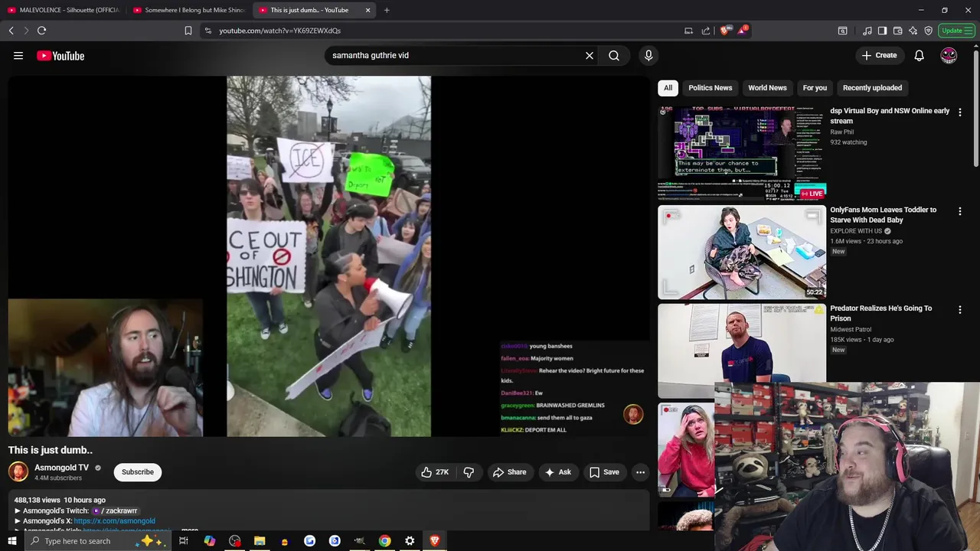
Task: Select the 'Recently uploaded' filter chip
Action: pyautogui.click(x=872, y=87)
